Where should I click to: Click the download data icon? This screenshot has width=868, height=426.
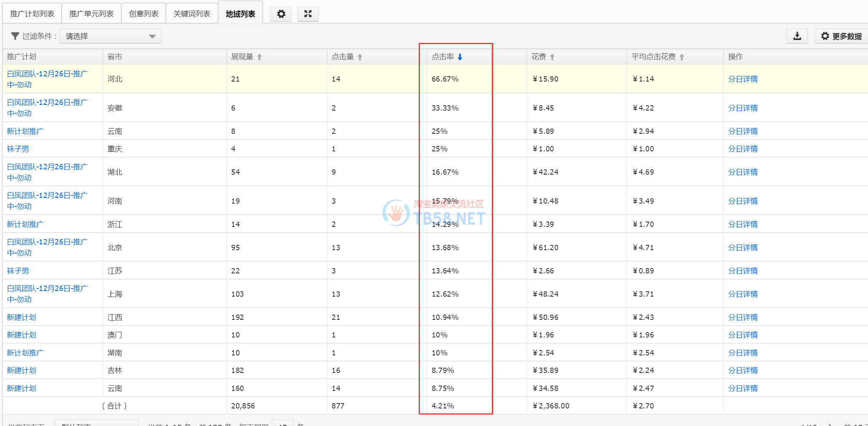(x=797, y=36)
